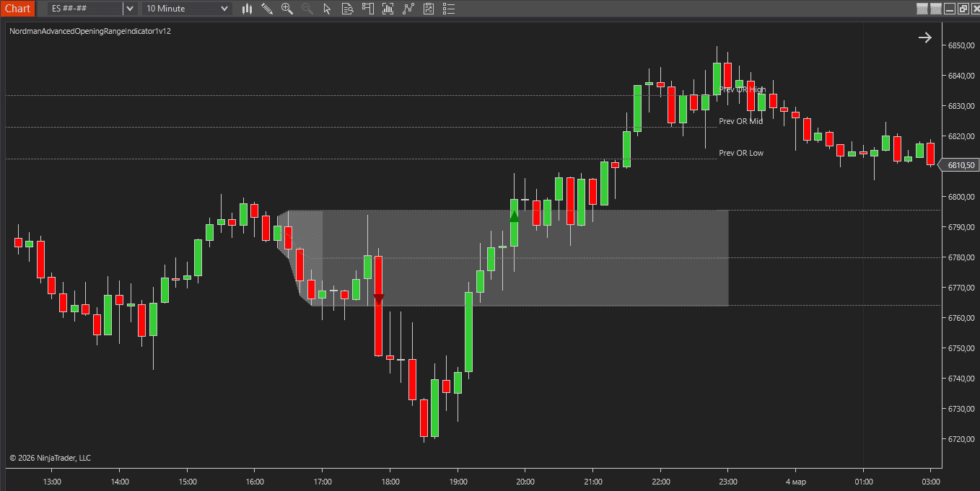Click the zoom out magnifier
The height and width of the screenshot is (491, 980).
[x=307, y=9]
